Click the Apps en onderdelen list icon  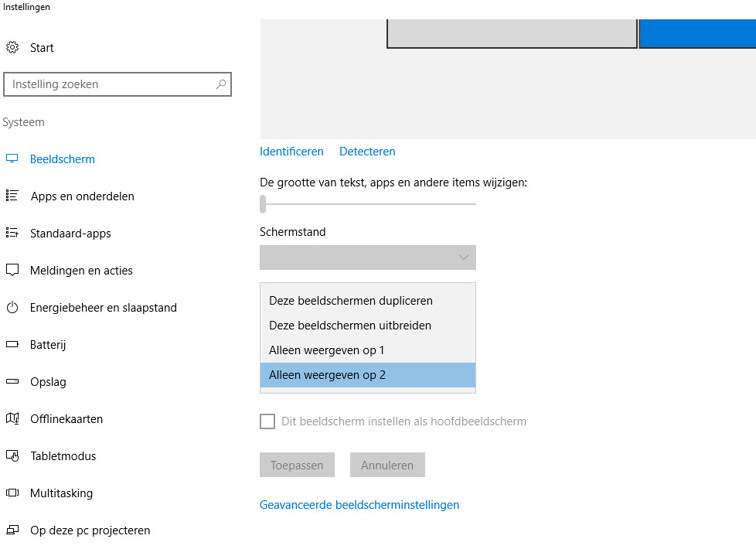tap(12, 196)
